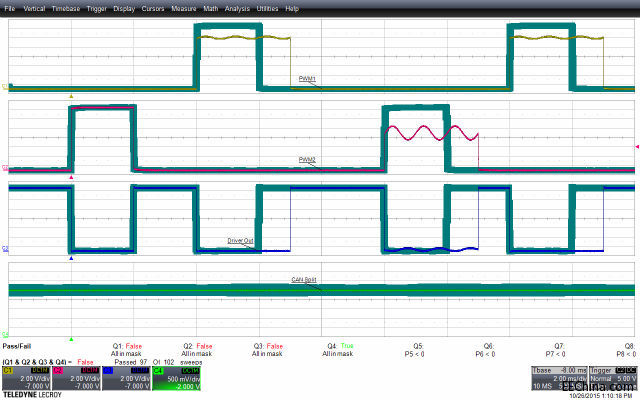640x400 pixels.
Task: Open the Trigger menu
Action: (97, 9)
